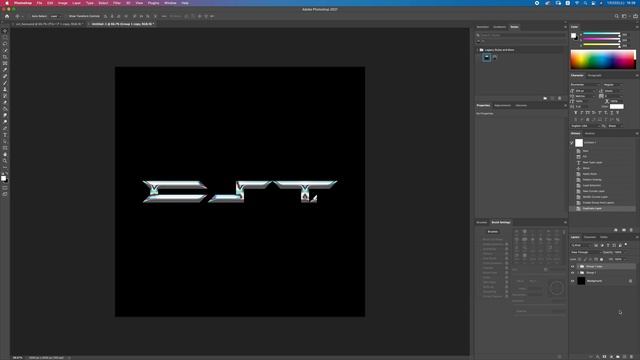
Task: Select the Eyedropper tool
Action: click(x=5, y=70)
